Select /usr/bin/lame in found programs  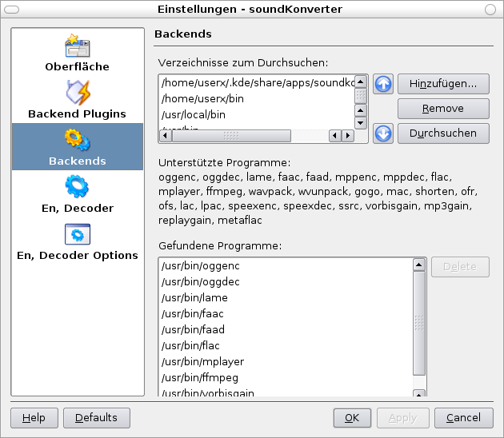(x=286, y=297)
